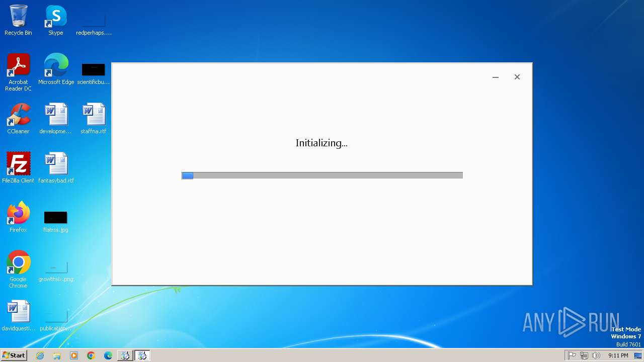Open network status tray icon
Viewport: 644px width, 362px height.
(584, 355)
